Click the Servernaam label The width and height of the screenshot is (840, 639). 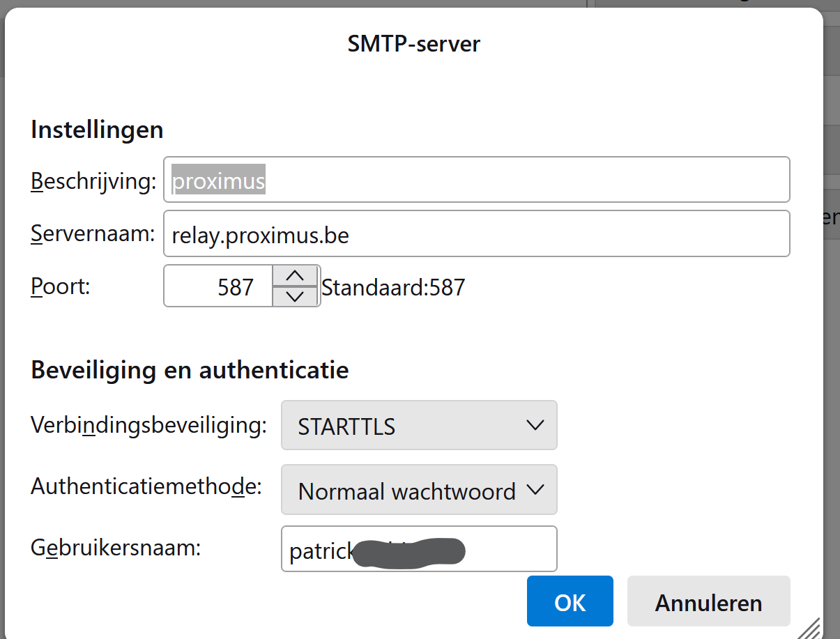(x=93, y=234)
